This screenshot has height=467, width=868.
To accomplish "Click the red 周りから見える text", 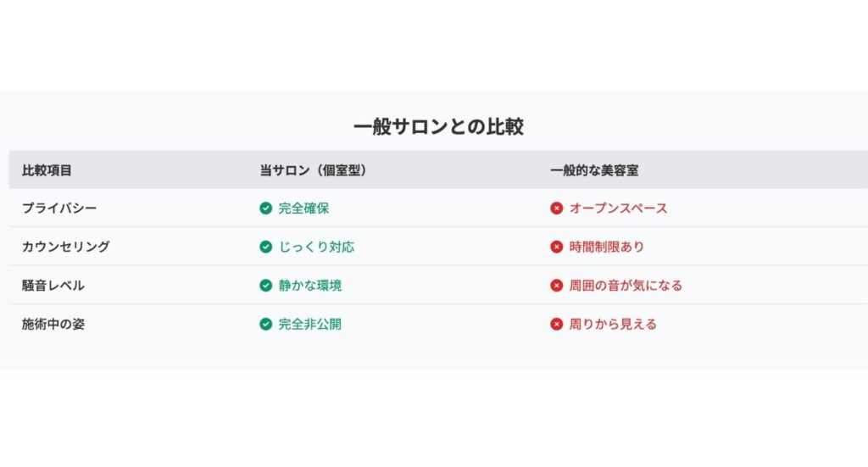I will 613,325.
